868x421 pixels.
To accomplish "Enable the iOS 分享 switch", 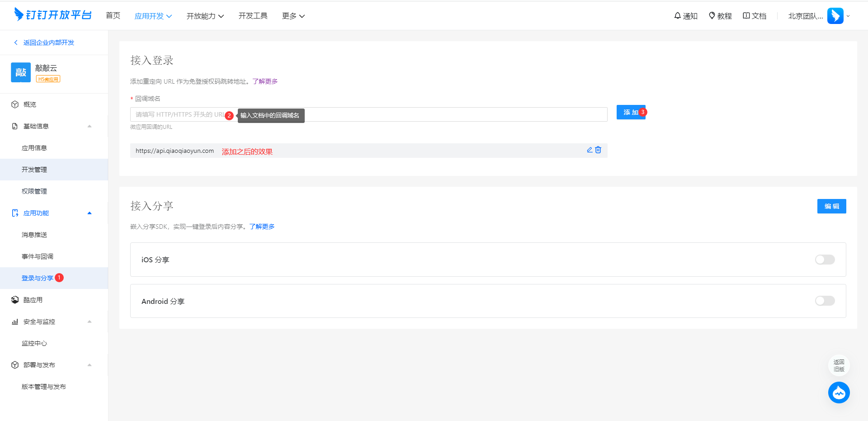I will click(825, 260).
